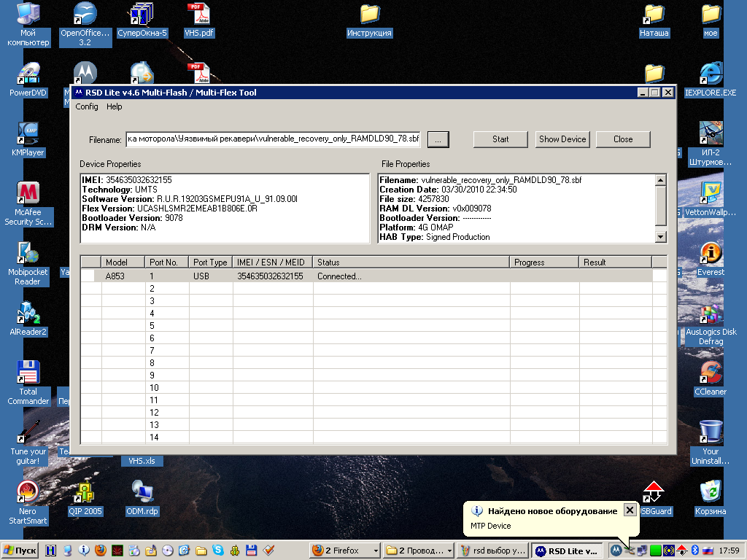The height and width of the screenshot is (560, 747).
Task: Click the Russian flag language tray icon
Action: pos(708,551)
